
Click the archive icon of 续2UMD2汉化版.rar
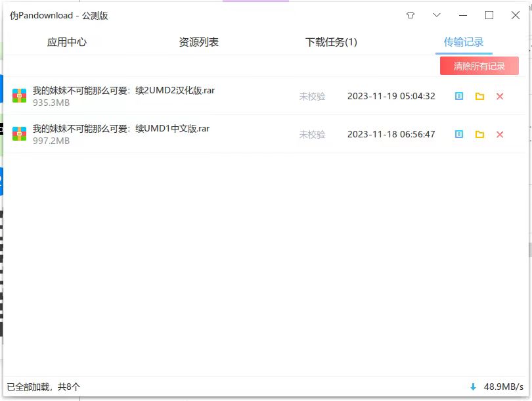(20, 96)
